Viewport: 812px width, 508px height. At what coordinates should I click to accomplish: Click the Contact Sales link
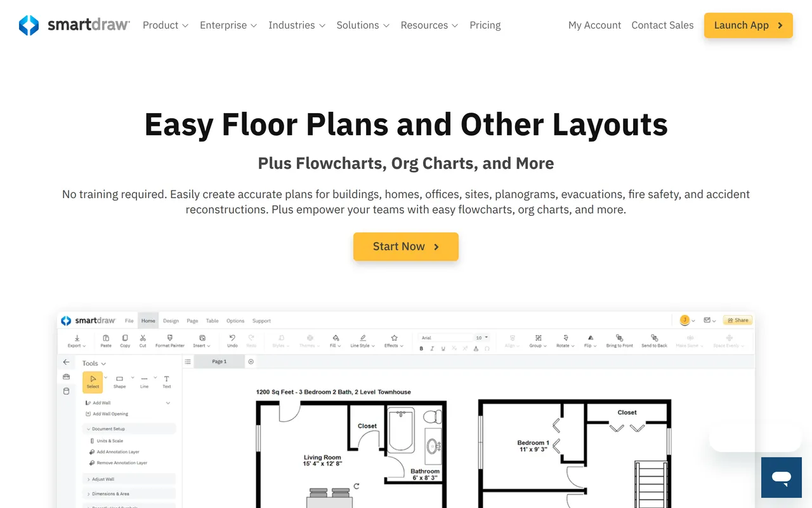[662, 25]
